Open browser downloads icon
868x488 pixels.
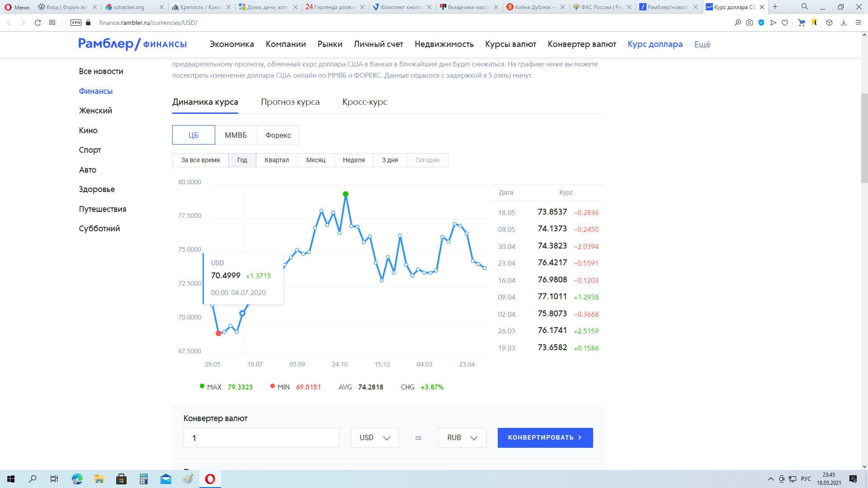(x=844, y=23)
